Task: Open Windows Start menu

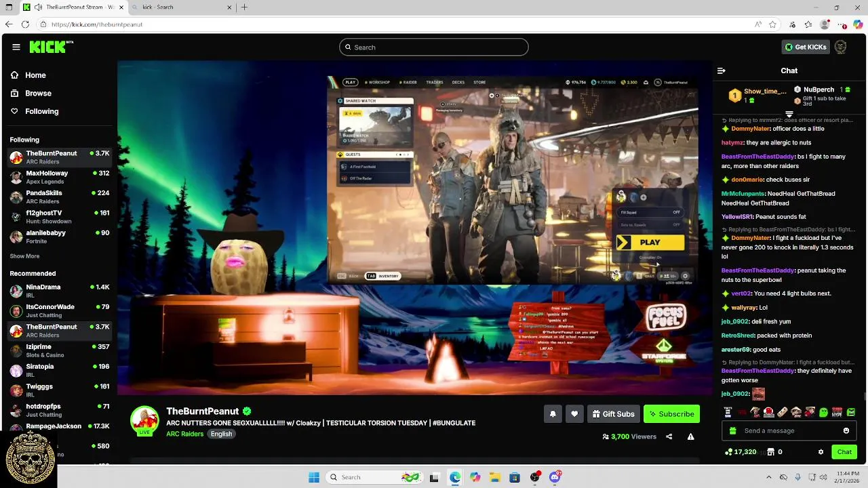Action: 314,477
